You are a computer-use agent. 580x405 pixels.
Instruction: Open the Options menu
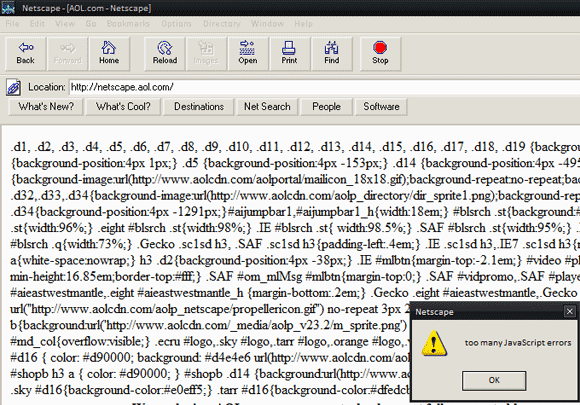coord(176,24)
